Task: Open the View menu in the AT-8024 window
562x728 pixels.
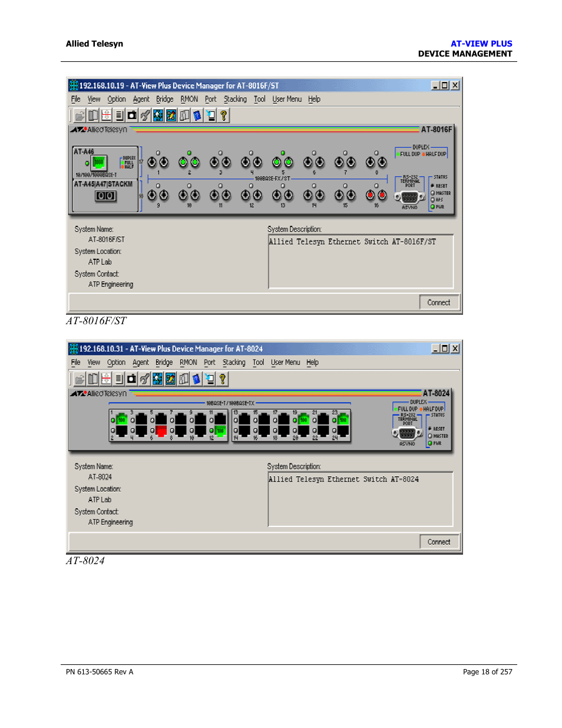Action: click(94, 363)
